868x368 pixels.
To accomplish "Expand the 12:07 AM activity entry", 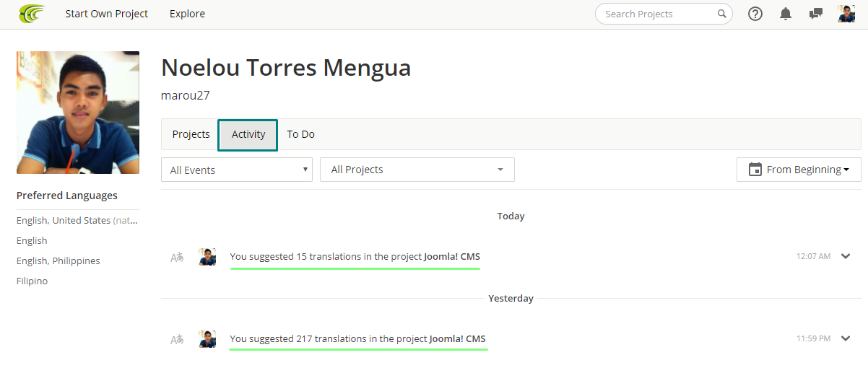I will [846, 256].
